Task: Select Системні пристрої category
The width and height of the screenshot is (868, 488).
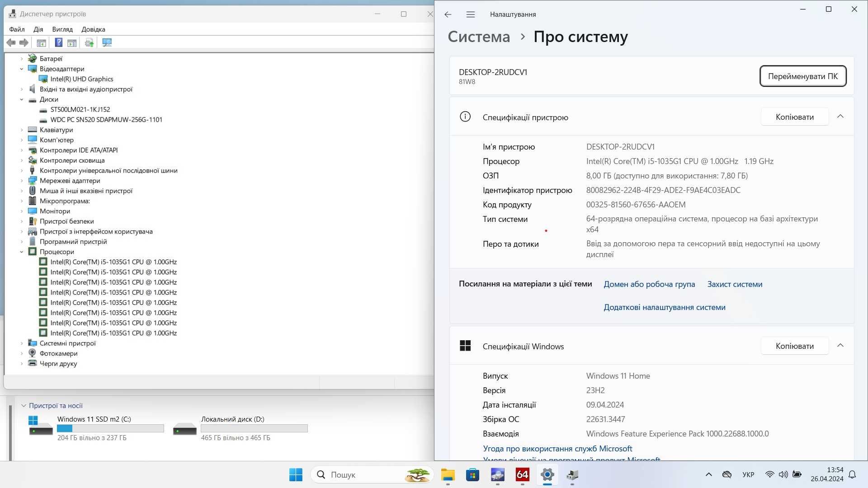Action: pyautogui.click(x=67, y=343)
